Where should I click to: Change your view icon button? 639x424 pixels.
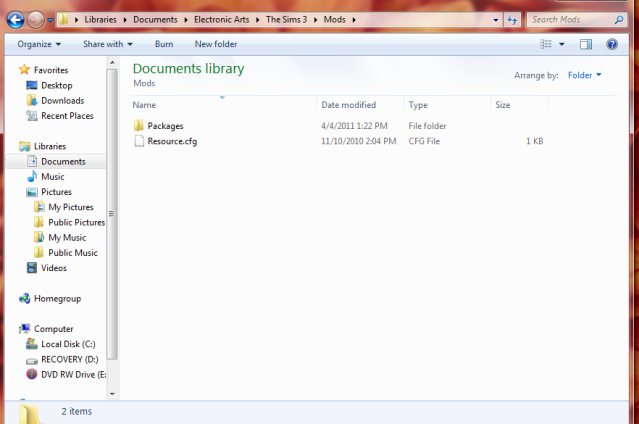coord(546,44)
